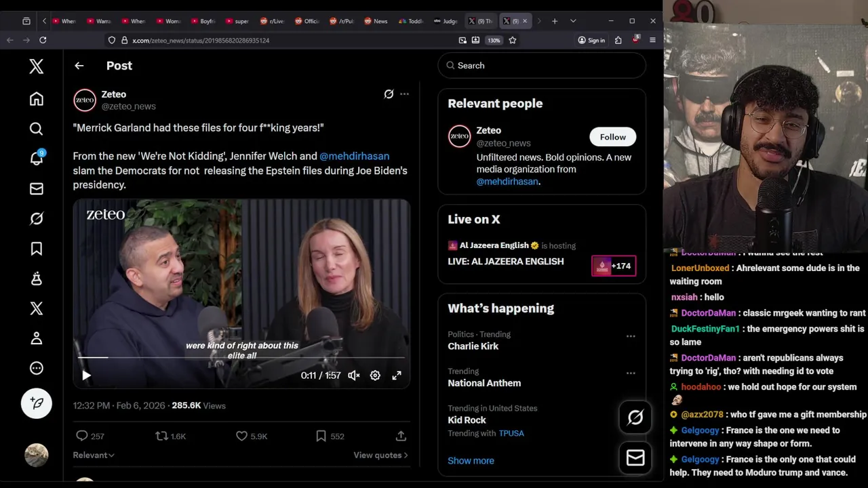Open More circle icon in sidebar
868x488 pixels.
37,368
